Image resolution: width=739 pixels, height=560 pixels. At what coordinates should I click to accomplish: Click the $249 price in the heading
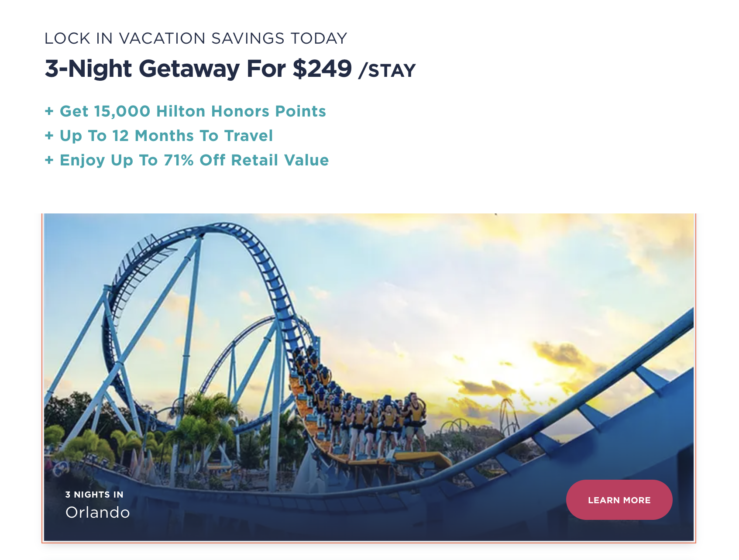322,69
